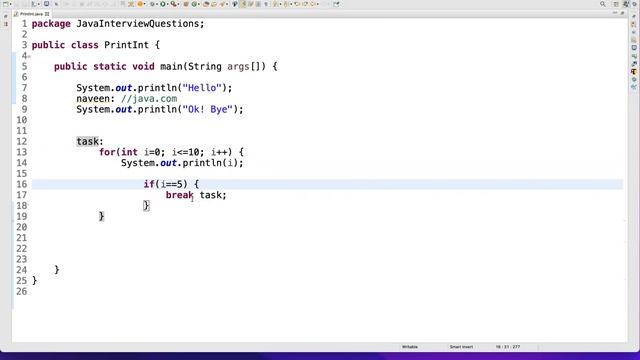This screenshot has width=640, height=360.
Task: Click the Run External Tools toolbox icon
Action: (x=173, y=4)
